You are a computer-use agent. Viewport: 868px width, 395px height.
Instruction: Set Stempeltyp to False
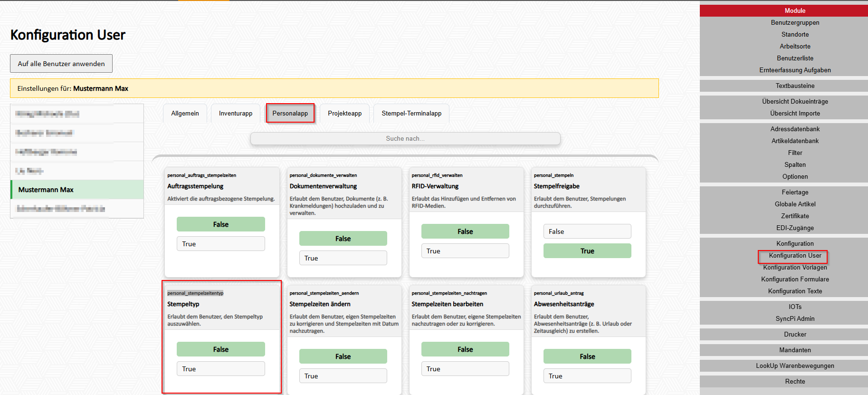point(221,349)
